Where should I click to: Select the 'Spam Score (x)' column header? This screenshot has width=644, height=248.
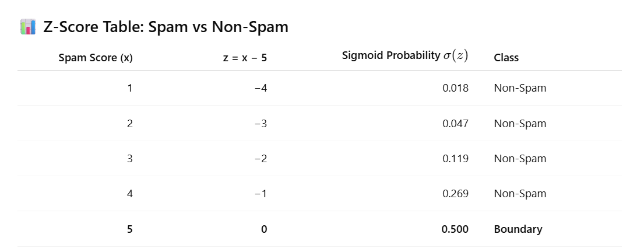pyautogui.click(x=96, y=58)
